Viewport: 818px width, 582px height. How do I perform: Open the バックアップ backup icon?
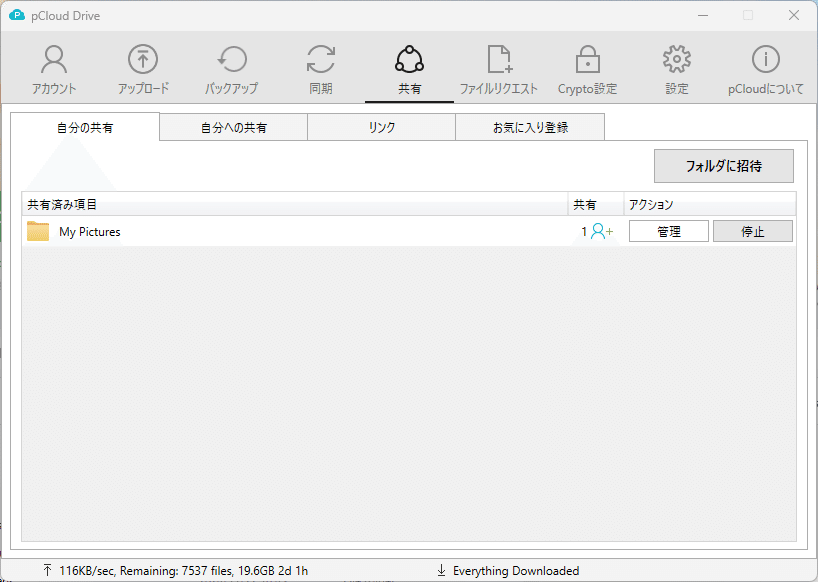pos(231,60)
